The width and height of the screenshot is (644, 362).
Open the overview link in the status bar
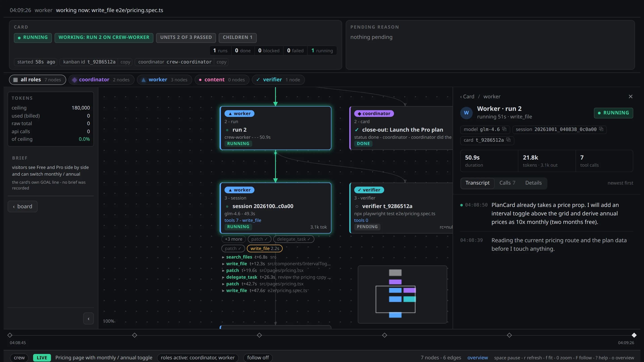(477, 358)
